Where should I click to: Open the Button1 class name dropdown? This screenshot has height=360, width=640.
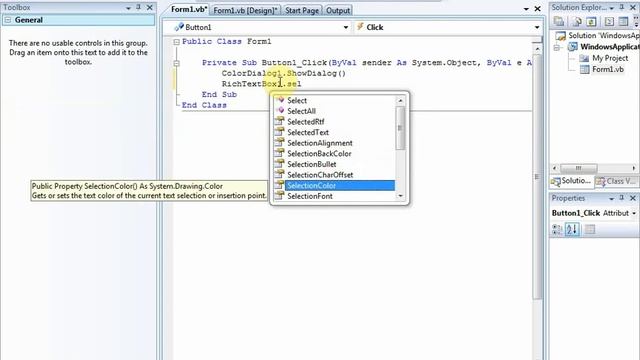click(x=346, y=27)
